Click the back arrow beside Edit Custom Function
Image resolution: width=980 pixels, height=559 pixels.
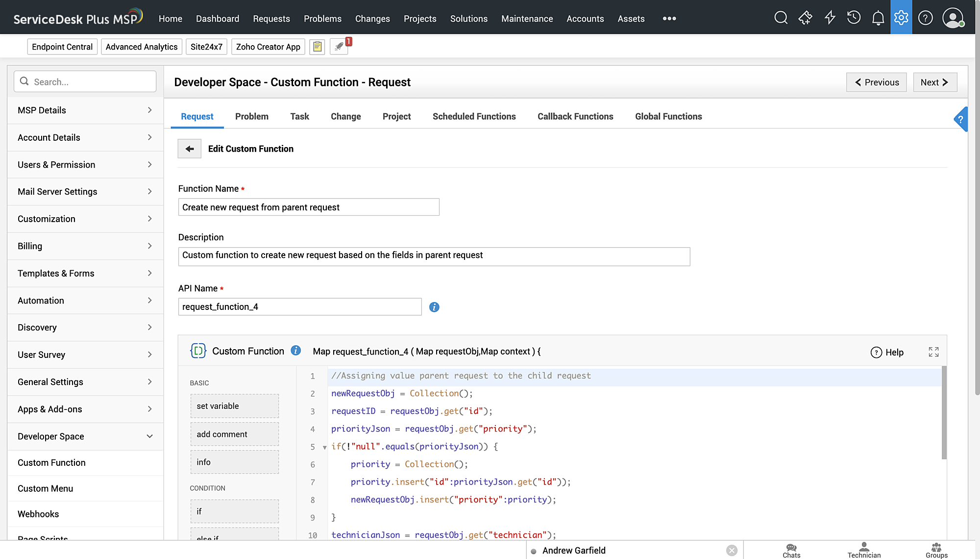coord(190,149)
